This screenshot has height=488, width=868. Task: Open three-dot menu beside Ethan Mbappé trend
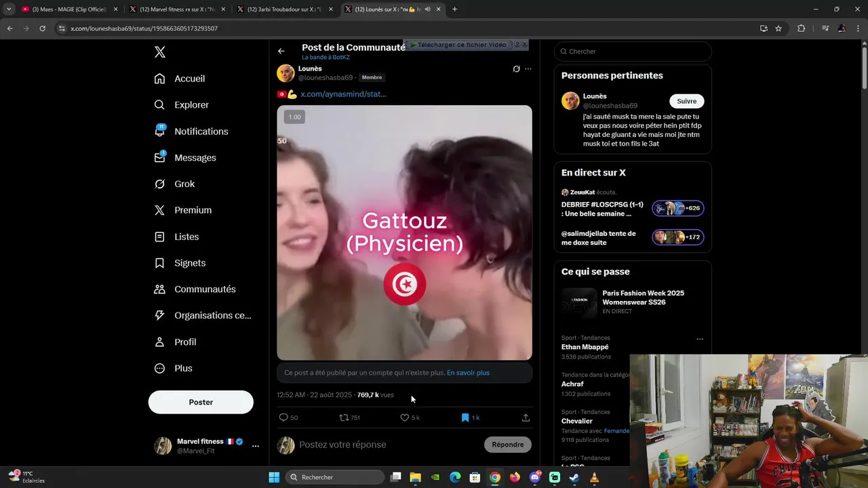[700, 339]
